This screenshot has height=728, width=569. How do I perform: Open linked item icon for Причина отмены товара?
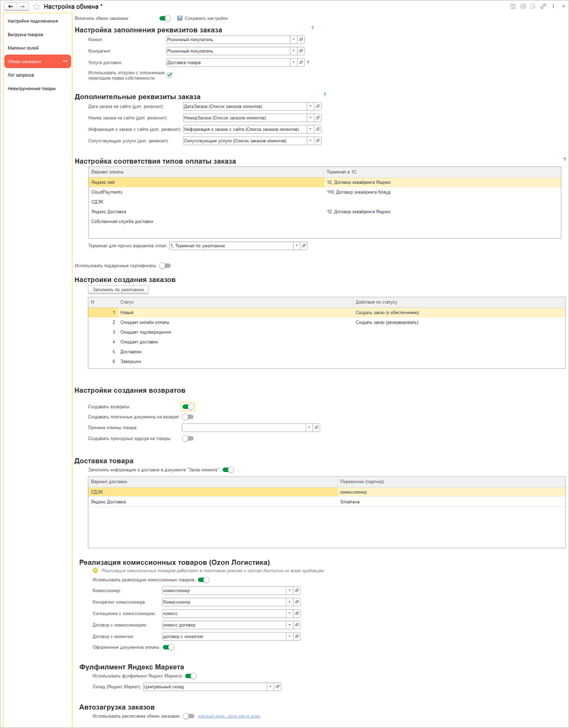click(316, 428)
